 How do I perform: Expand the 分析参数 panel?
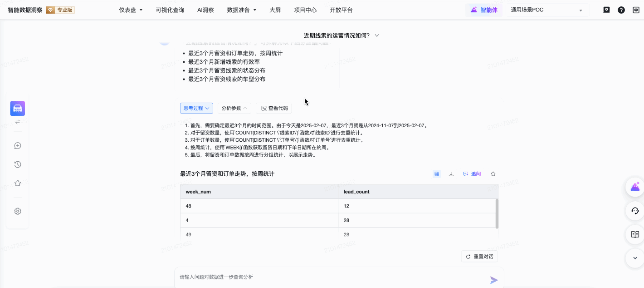coord(234,108)
